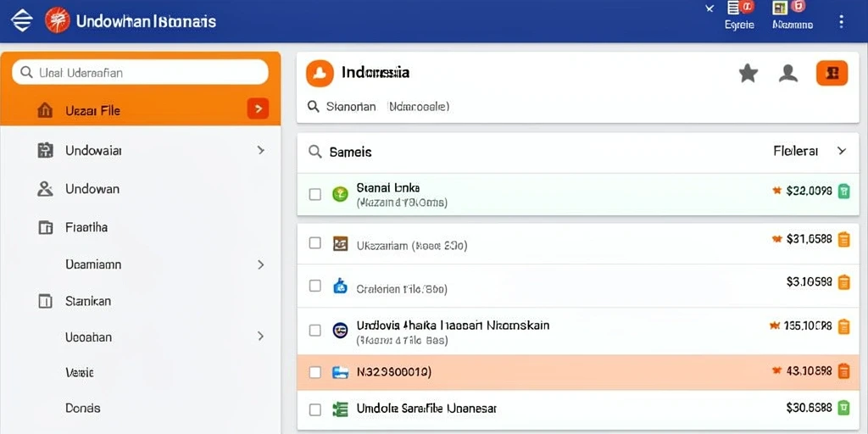Image resolution: width=868 pixels, height=434 pixels.
Task: Select Stanikan in the sidebar
Action: pos(140,301)
